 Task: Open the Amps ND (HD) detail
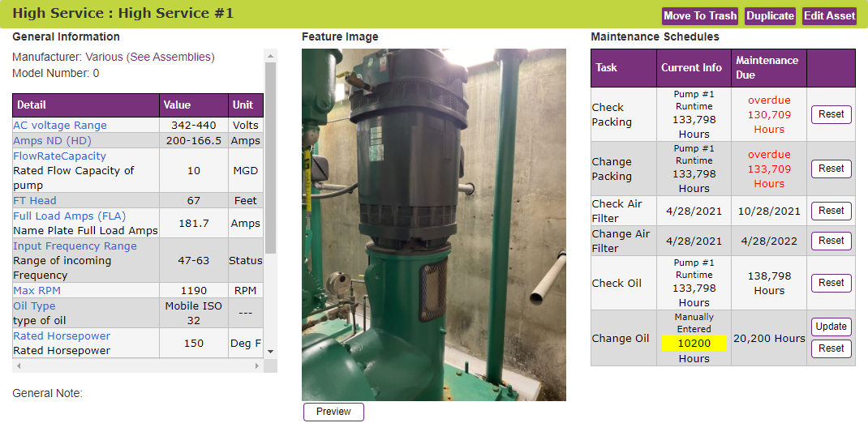52,140
